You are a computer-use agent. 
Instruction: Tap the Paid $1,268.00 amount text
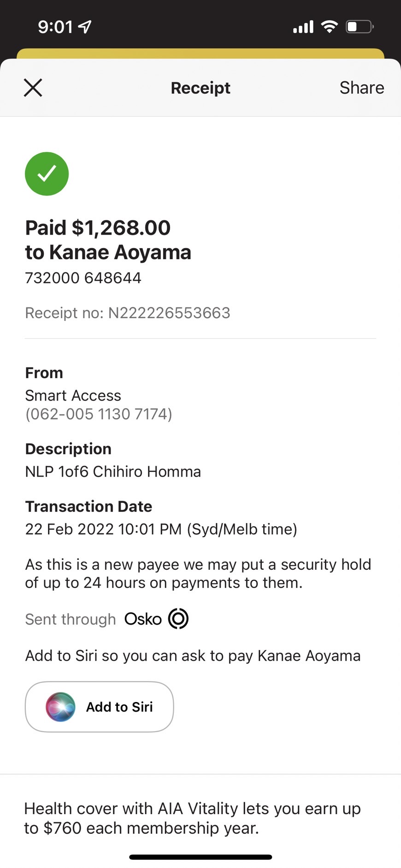(x=98, y=228)
